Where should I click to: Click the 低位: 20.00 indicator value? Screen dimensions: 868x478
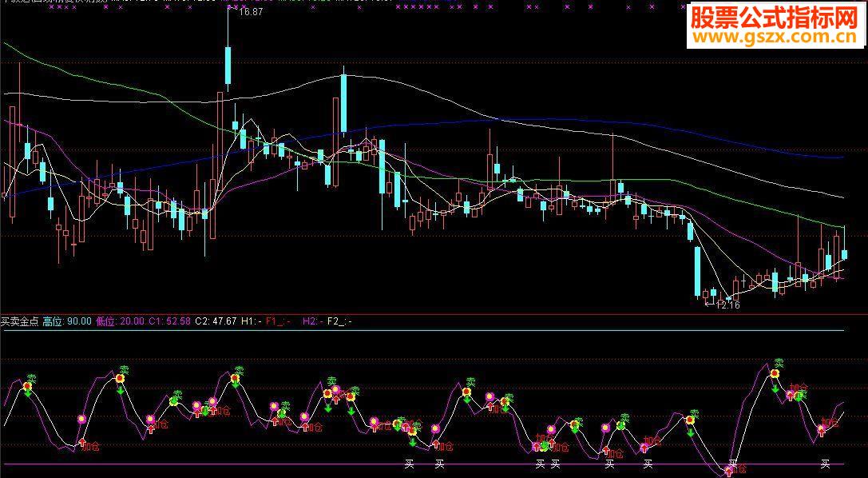[x=120, y=321]
